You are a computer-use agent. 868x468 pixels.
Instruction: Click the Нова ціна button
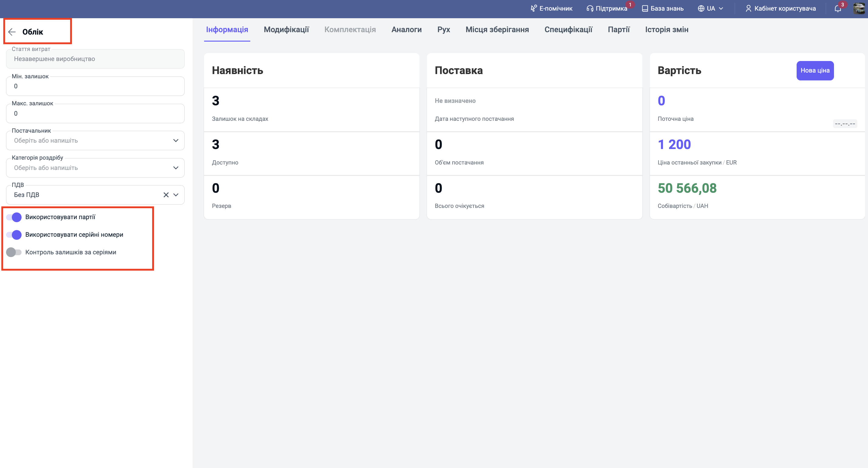click(815, 71)
